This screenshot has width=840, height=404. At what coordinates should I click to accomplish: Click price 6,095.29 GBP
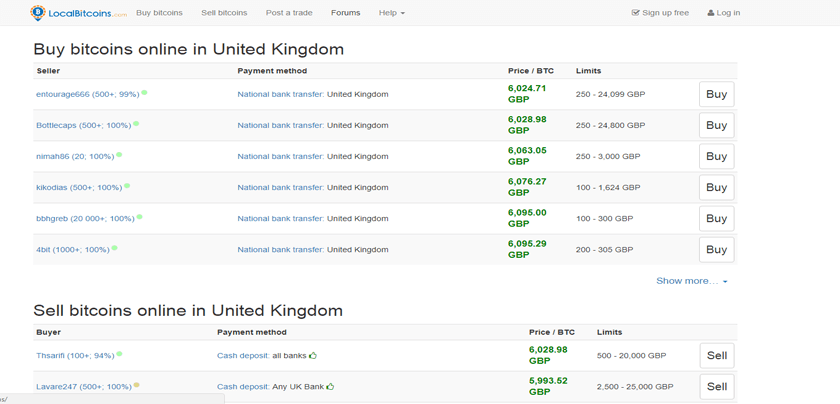tap(527, 249)
